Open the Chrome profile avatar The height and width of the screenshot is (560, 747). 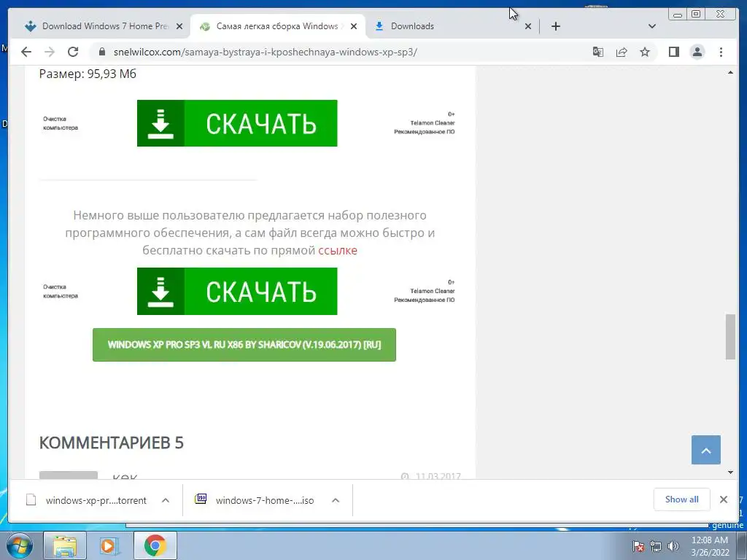click(697, 52)
